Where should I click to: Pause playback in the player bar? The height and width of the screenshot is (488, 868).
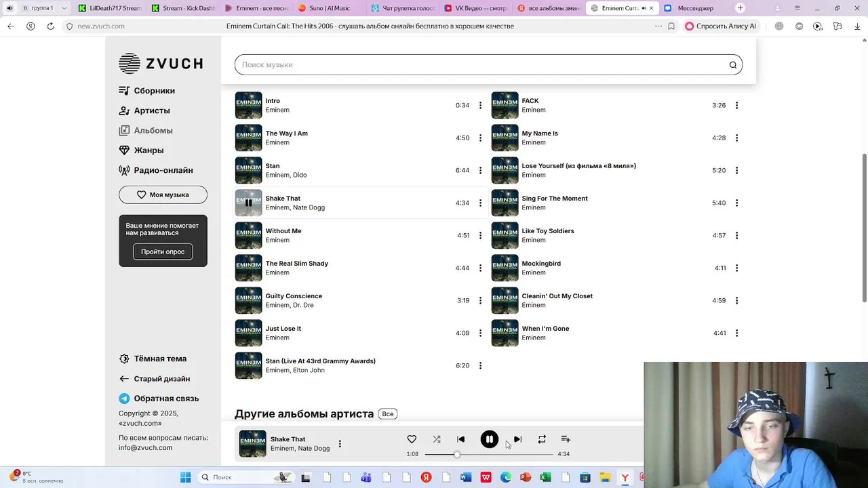coord(489,439)
